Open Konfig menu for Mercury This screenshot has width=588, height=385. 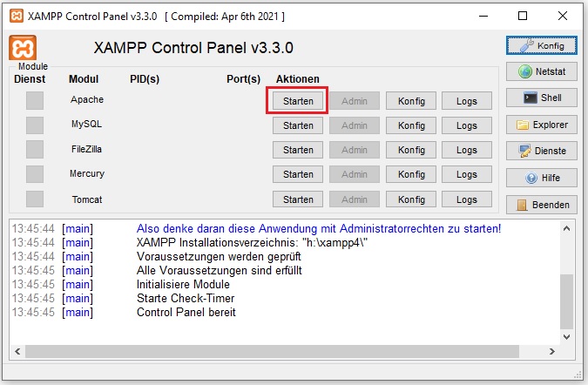coord(411,174)
